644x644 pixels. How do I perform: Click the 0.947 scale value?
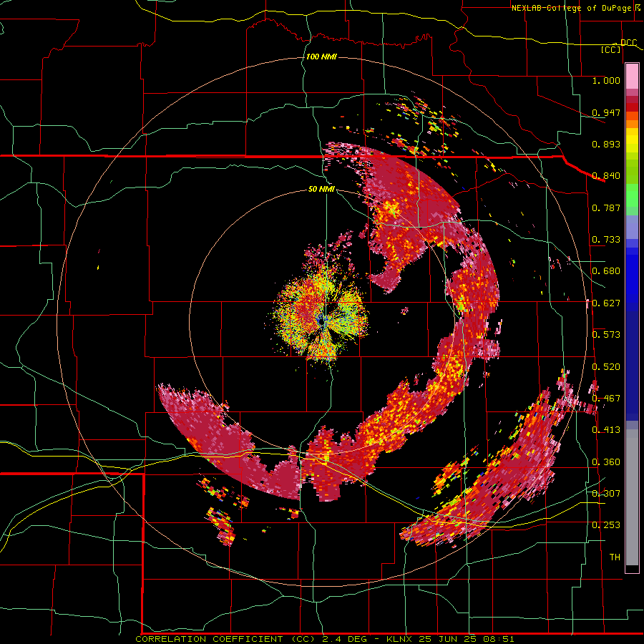[606, 112]
